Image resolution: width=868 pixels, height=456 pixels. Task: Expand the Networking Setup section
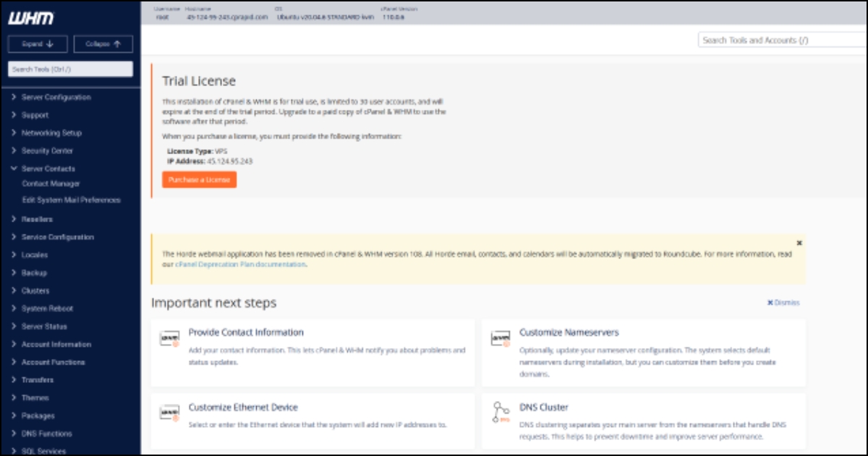pyautogui.click(x=51, y=133)
